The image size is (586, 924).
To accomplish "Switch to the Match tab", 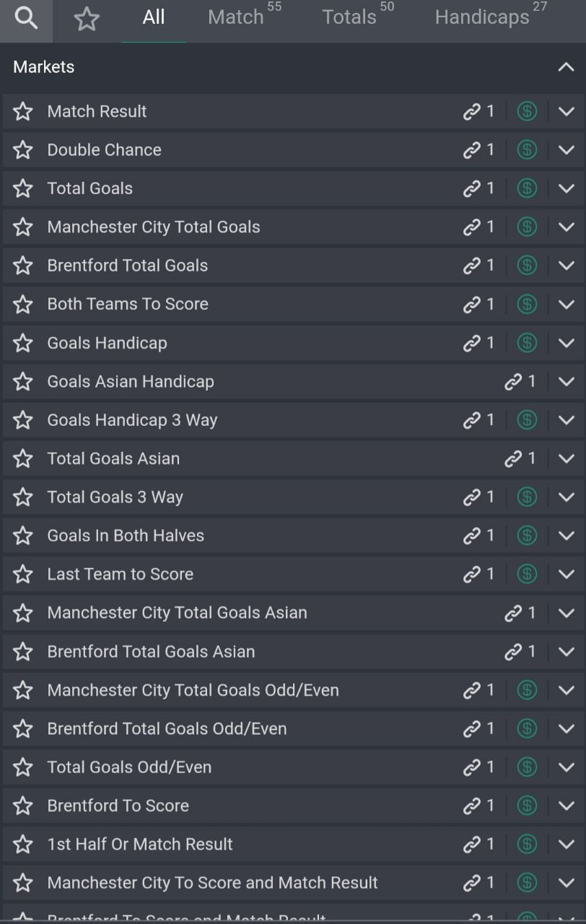I will tap(236, 17).
